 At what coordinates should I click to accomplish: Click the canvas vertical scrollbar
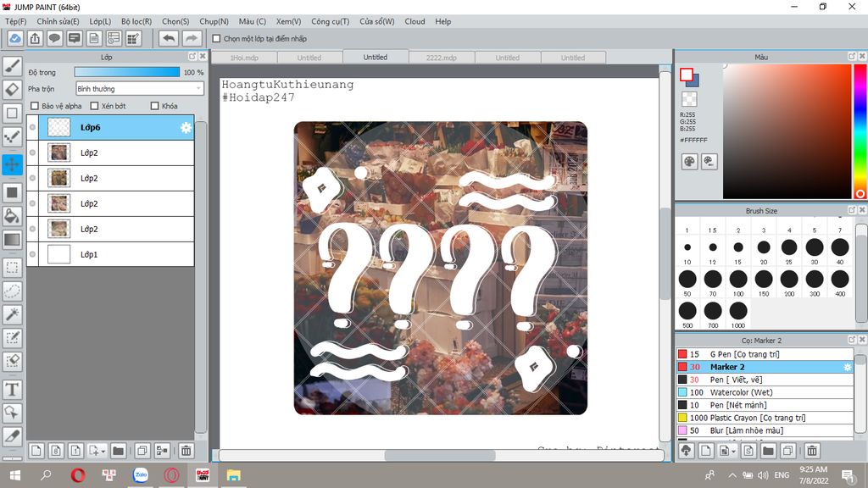point(665,253)
